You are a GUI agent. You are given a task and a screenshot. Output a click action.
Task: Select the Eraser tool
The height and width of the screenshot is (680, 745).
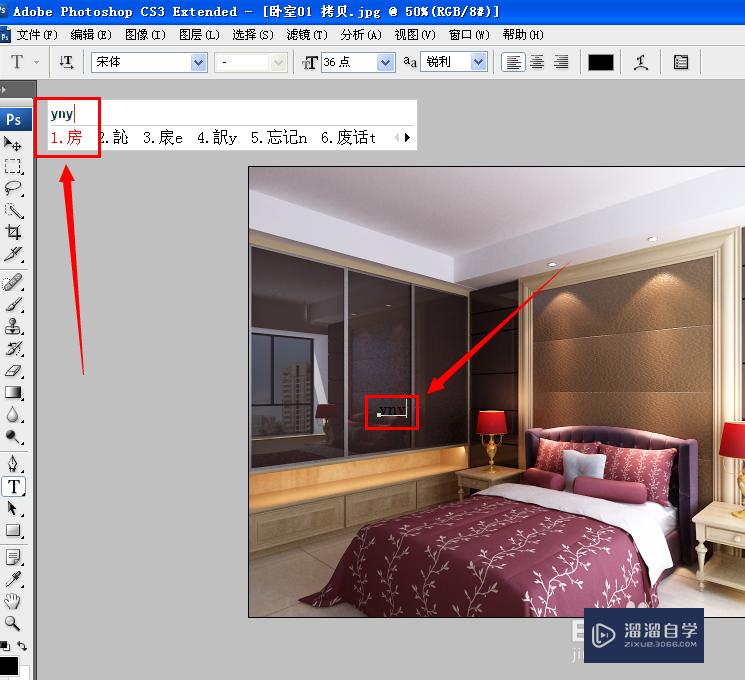pos(12,371)
